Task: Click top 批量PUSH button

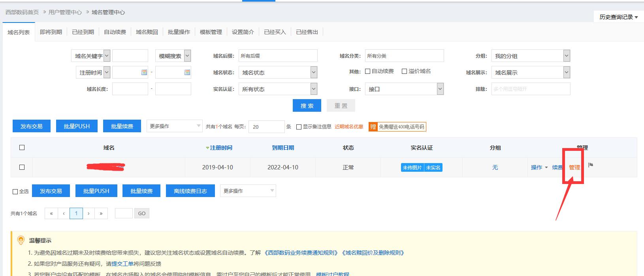Action: click(77, 126)
